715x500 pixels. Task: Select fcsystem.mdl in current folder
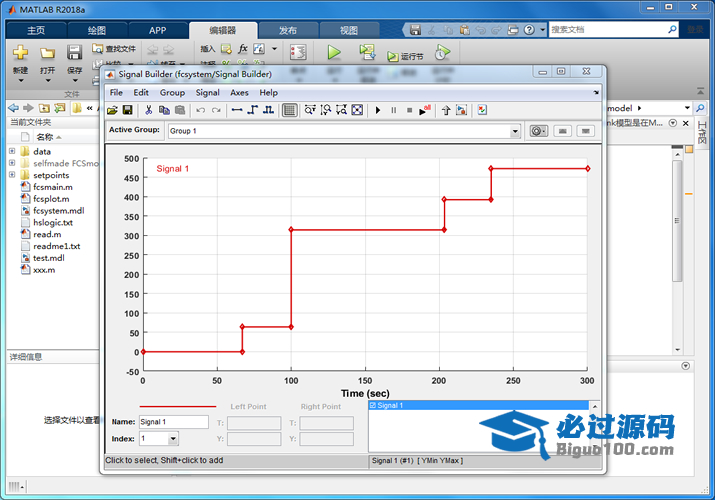coord(59,211)
